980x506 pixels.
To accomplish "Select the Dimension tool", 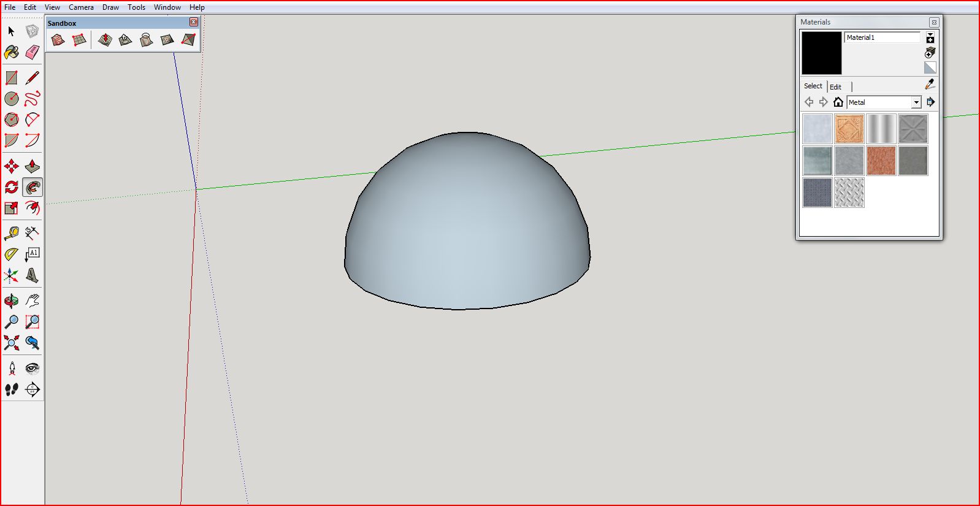I will tap(32, 233).
